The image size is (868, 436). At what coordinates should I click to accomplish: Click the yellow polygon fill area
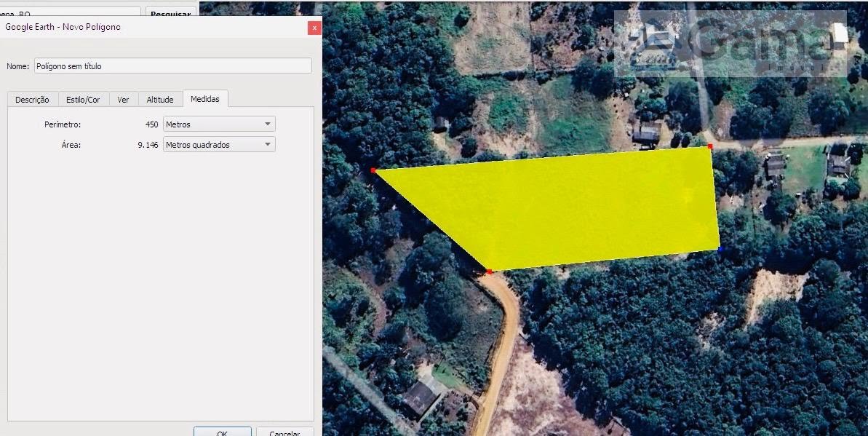point(576,207)
